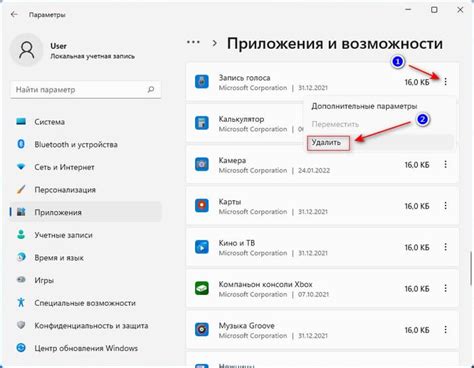Open the Система section label
This screenshot has height=368, width=474.
pyautogui.click(x=49, y=122)
